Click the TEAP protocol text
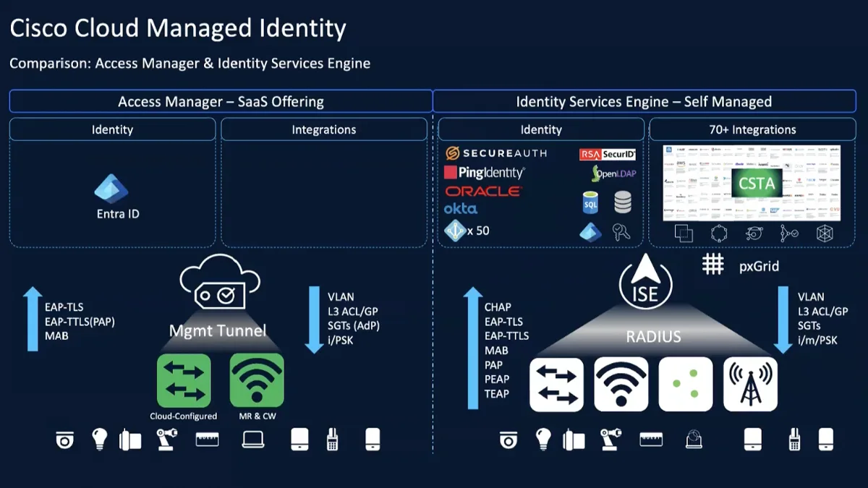 497,393
